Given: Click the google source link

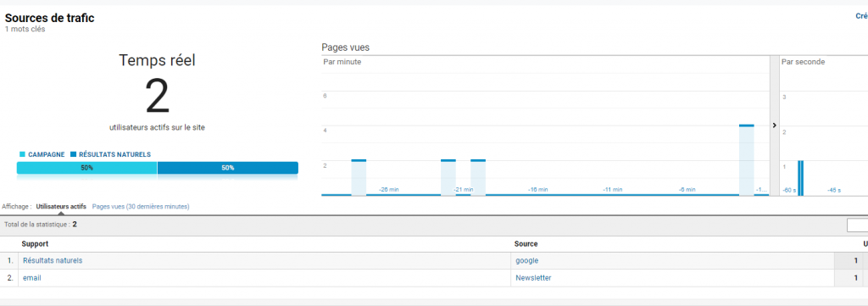Looking at the screenshot, I should click(x=527, y=260).
